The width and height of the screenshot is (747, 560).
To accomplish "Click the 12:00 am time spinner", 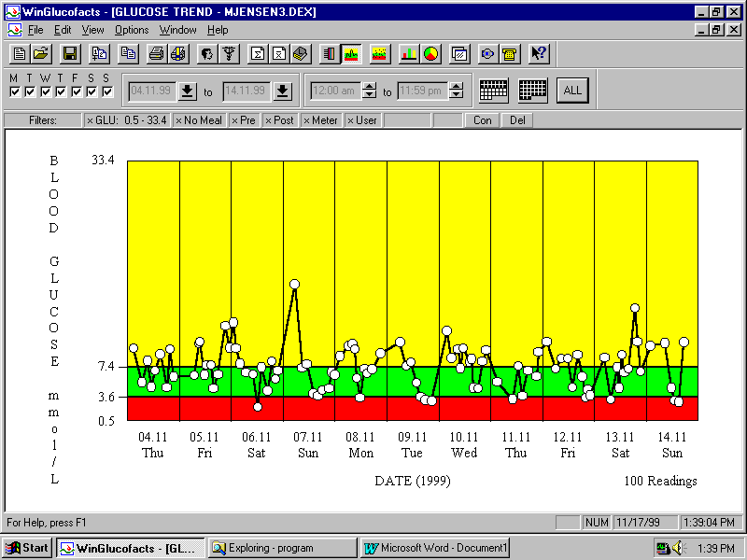I will click(369, 91).
